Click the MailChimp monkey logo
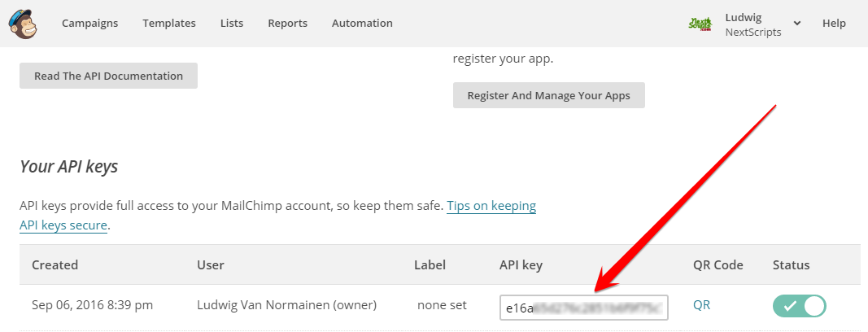 23,24
